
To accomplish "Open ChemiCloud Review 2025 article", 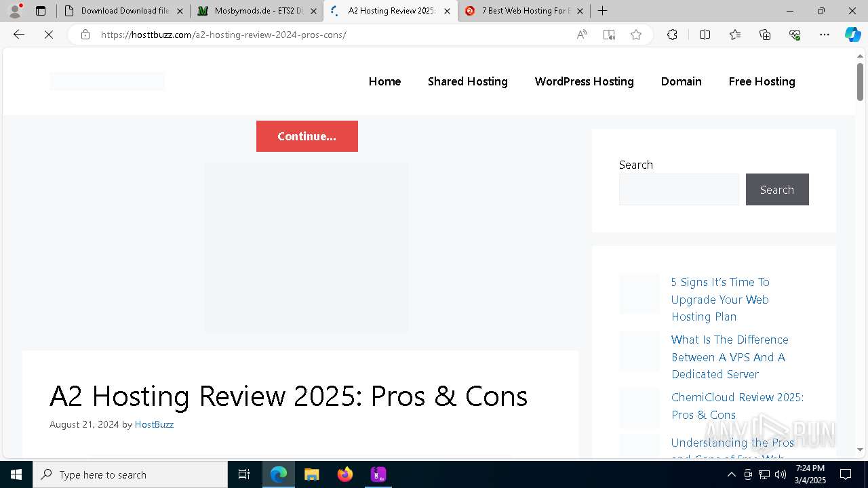I will pyautogui.click(x=737, y=406).
